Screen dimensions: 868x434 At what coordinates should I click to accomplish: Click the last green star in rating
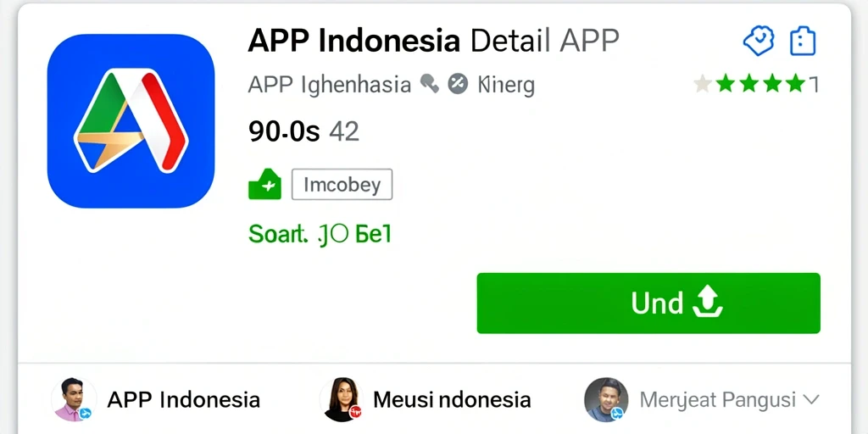click(x=795, y=84)
